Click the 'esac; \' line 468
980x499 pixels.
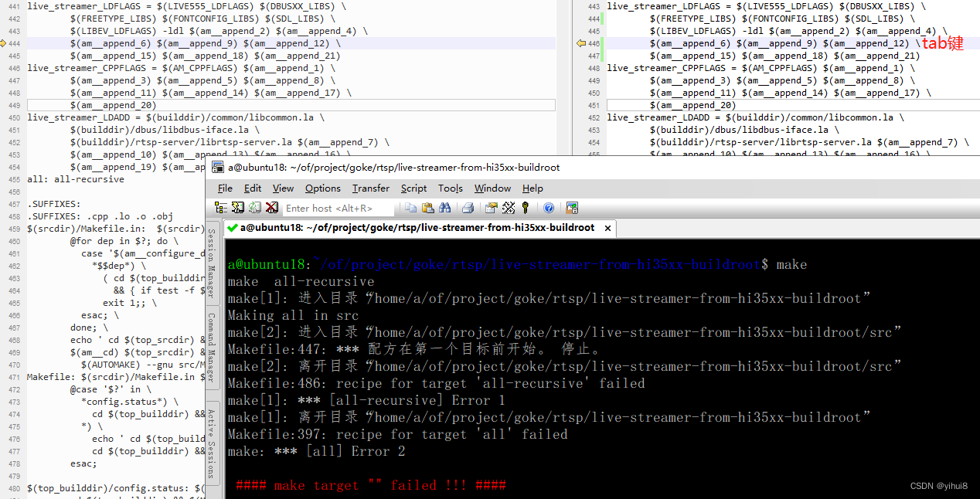pos(100,315)
